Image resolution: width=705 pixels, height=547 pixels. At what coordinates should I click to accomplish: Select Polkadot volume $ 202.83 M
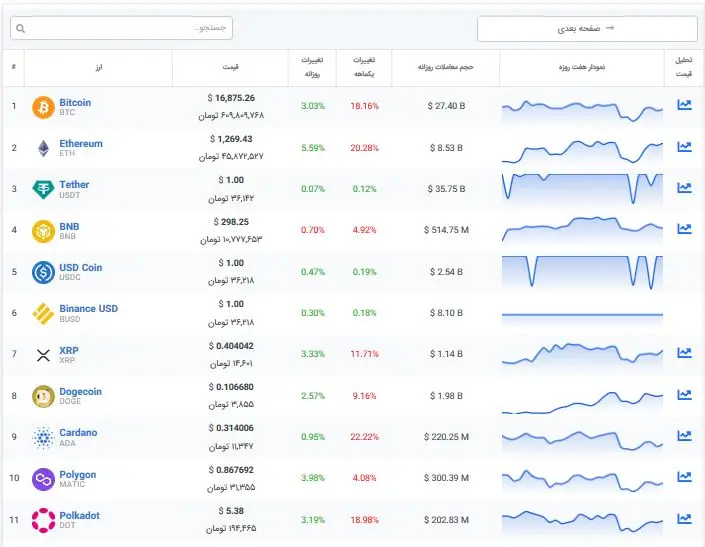tap(446, 520)
